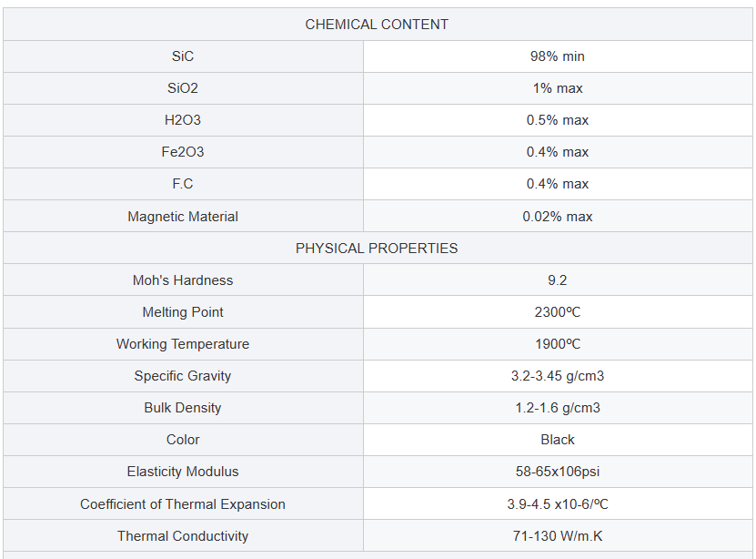Click the PHYSICAL PROPERTIES header row

pos(377,248)
